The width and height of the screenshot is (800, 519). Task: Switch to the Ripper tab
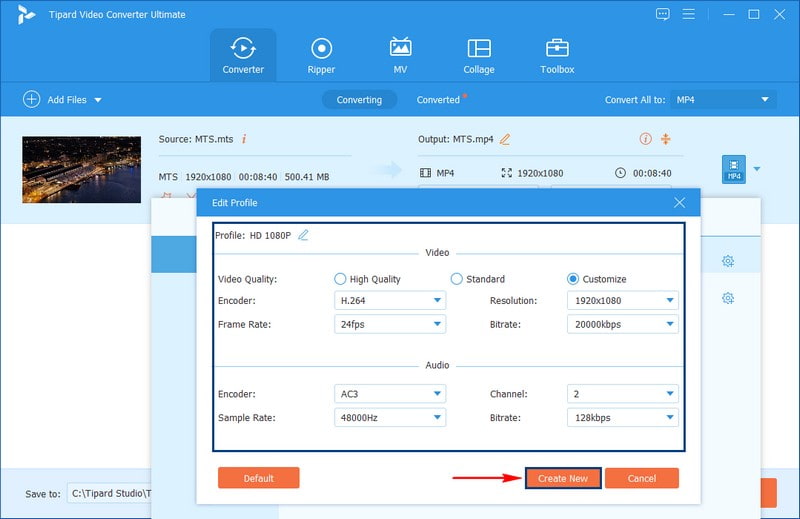(x=321, y=55)
